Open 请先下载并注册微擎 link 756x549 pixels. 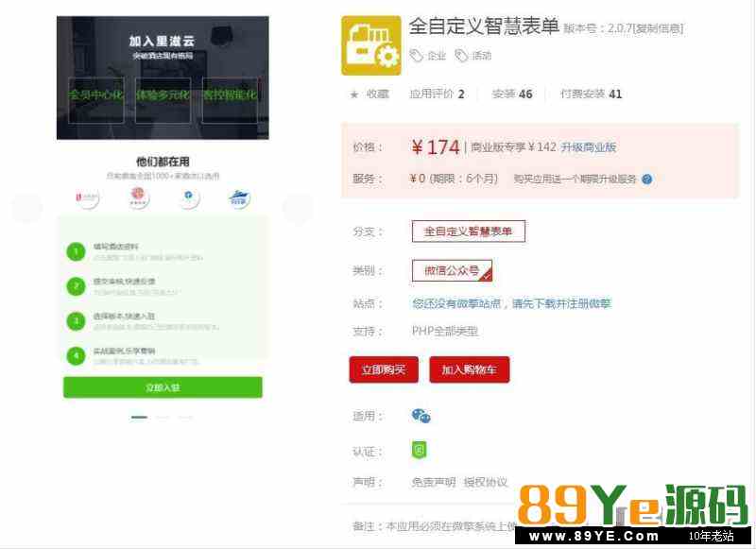[x=561, y=303]
